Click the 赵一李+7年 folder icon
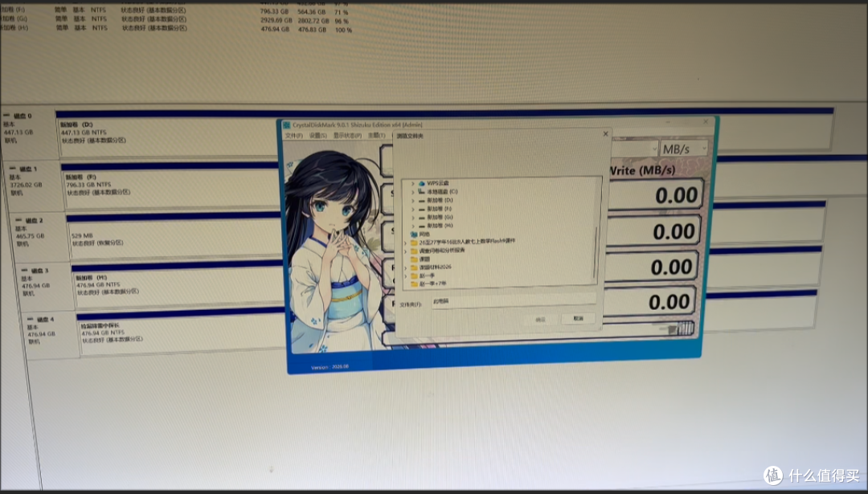 (x=414, y=284)
